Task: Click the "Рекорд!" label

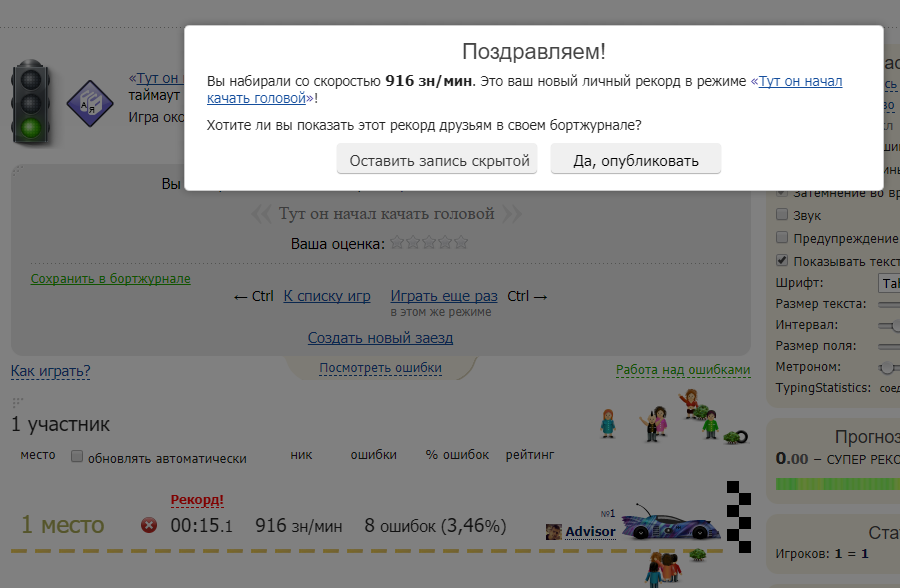Action: [x=197, y=500]
